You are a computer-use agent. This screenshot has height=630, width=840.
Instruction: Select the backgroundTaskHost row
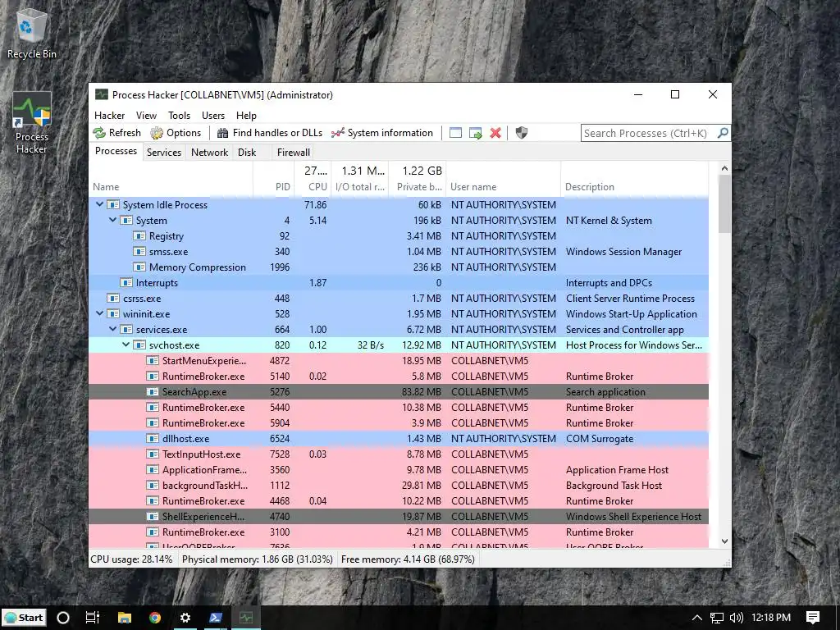coord(399,486)
